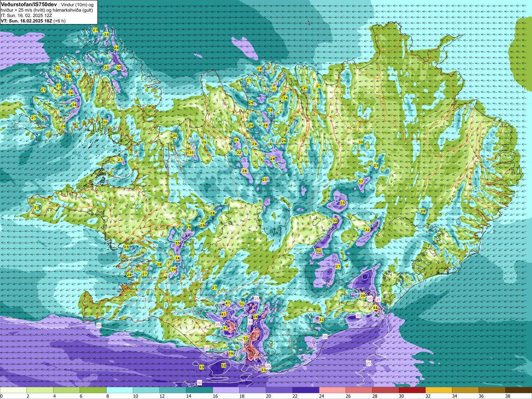This screenshot has width=532, height=399.
Task: Click the 'Veðurstofan/IS750dev' map title
Action: tap(29, 4)
